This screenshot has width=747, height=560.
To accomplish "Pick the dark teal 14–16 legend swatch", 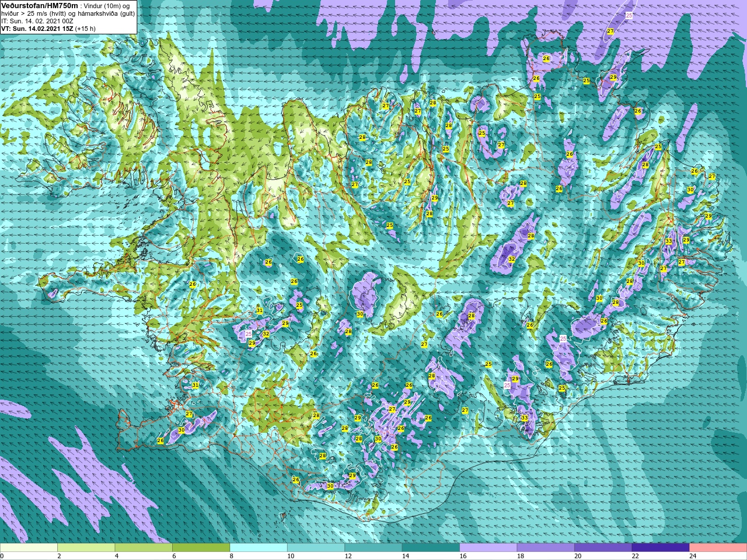I will tap(431, 547).
